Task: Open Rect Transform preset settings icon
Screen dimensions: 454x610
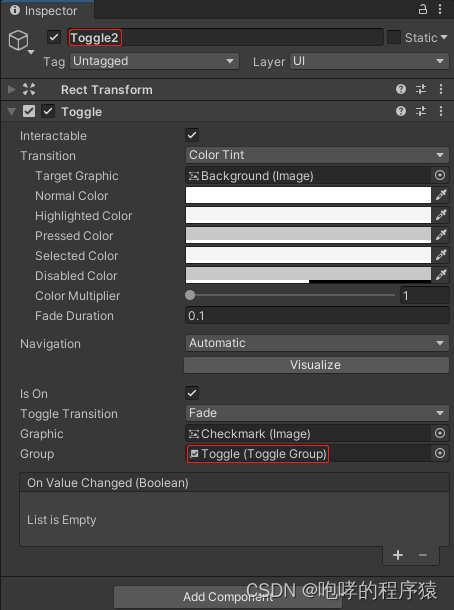Action: [x=421, y=89]
